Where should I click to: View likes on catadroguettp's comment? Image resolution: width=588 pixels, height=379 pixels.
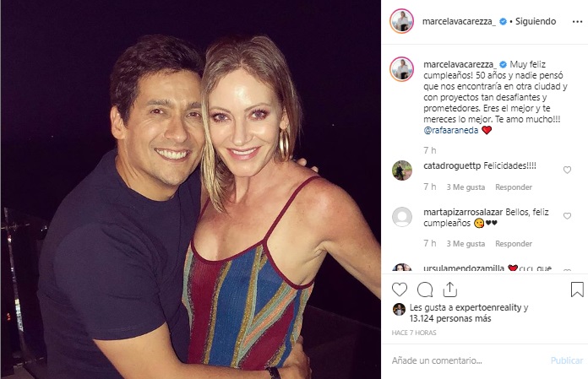[x=465, y=187]
